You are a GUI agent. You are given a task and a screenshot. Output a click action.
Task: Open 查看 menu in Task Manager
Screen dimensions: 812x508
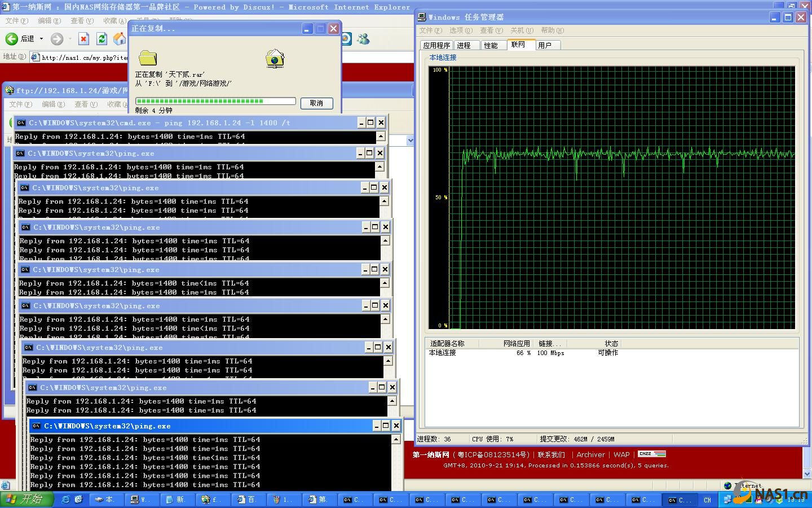tap(492, 30)
